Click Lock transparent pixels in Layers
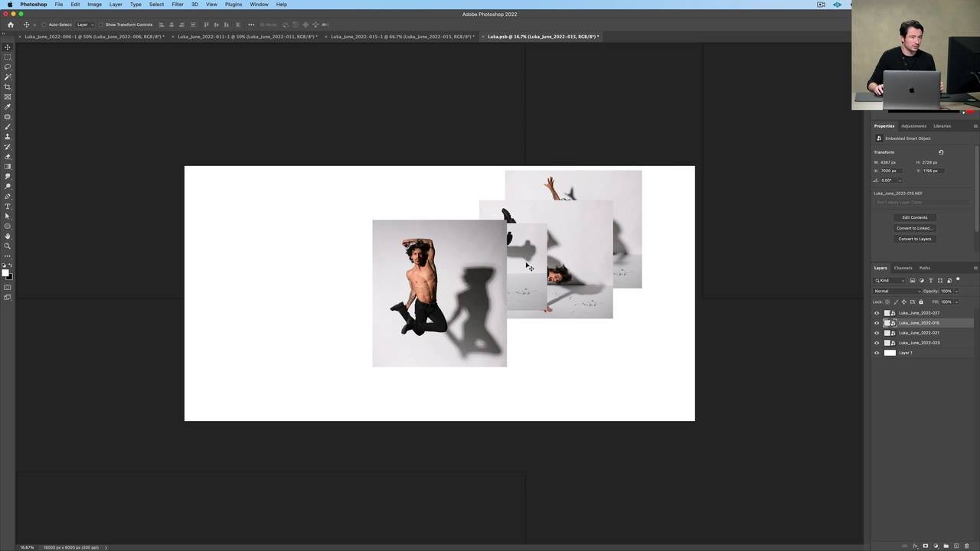 point(887,302)
